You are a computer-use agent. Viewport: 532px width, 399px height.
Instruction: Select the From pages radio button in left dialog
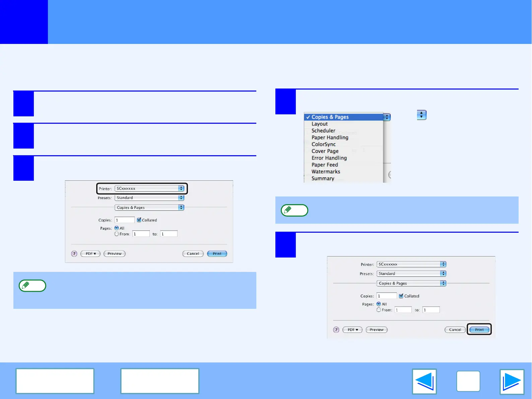tap(117, 234)
